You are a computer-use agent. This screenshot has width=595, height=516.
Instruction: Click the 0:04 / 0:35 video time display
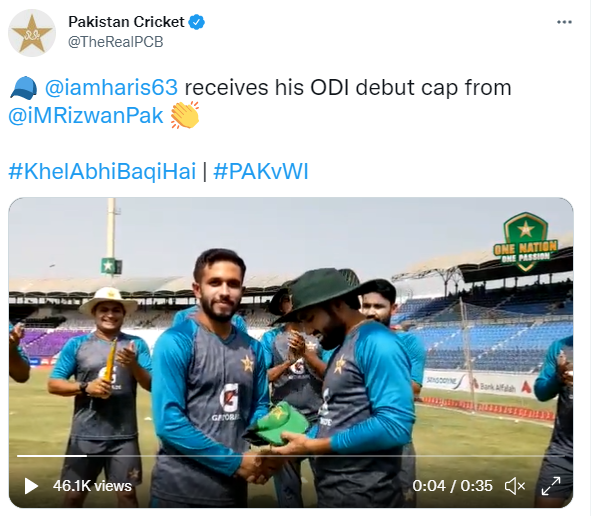(452, 486)
